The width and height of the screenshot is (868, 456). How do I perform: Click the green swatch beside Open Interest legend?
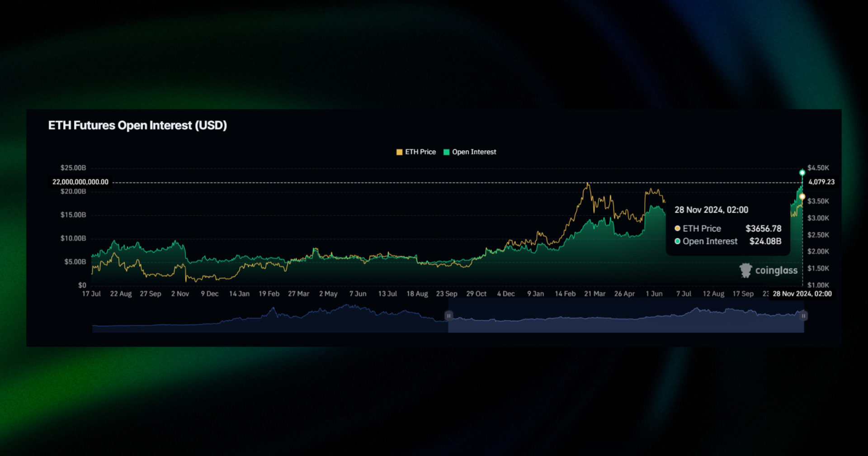click(x=447, y=152)
